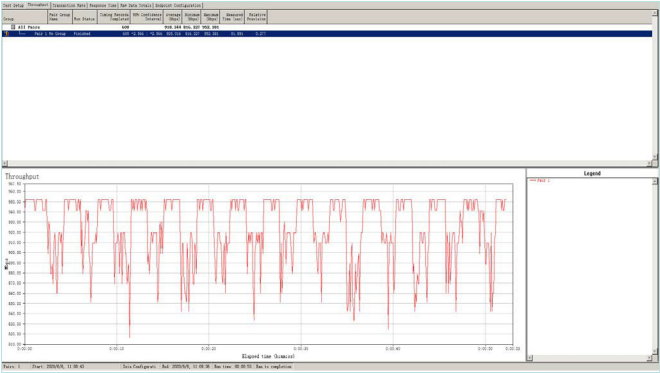
Task: Click the Pair 1 legend entry
Action: [540, 181]
